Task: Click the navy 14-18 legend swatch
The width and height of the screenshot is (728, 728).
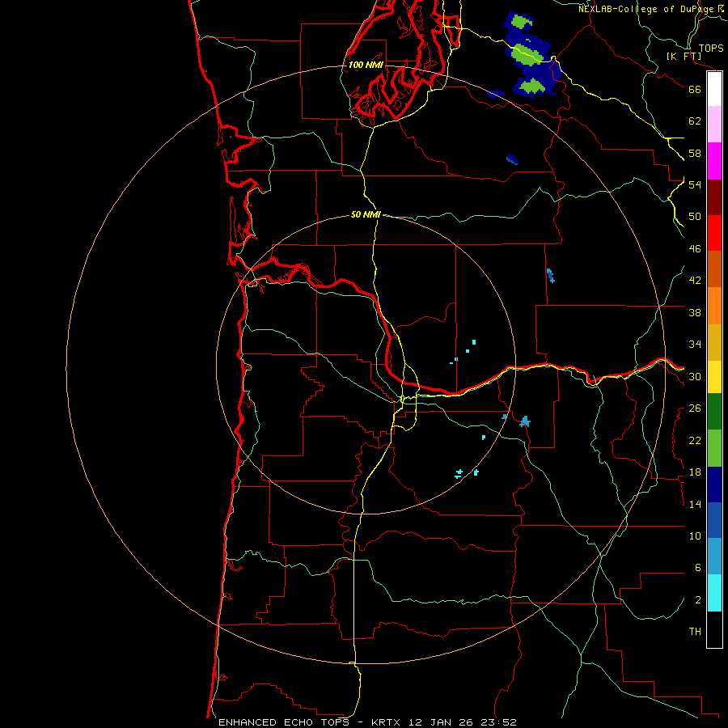Action: point(714,485)
